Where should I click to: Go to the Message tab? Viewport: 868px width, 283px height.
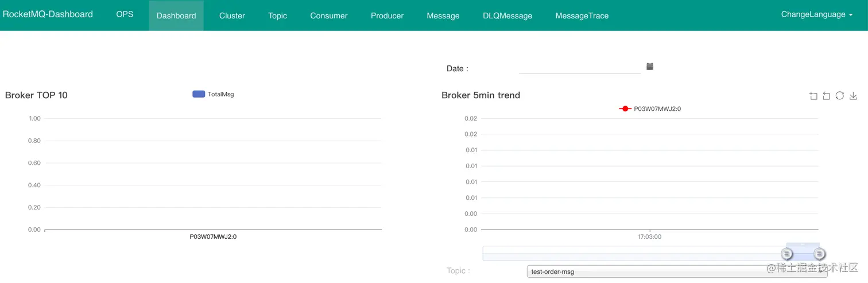[443, 15]
